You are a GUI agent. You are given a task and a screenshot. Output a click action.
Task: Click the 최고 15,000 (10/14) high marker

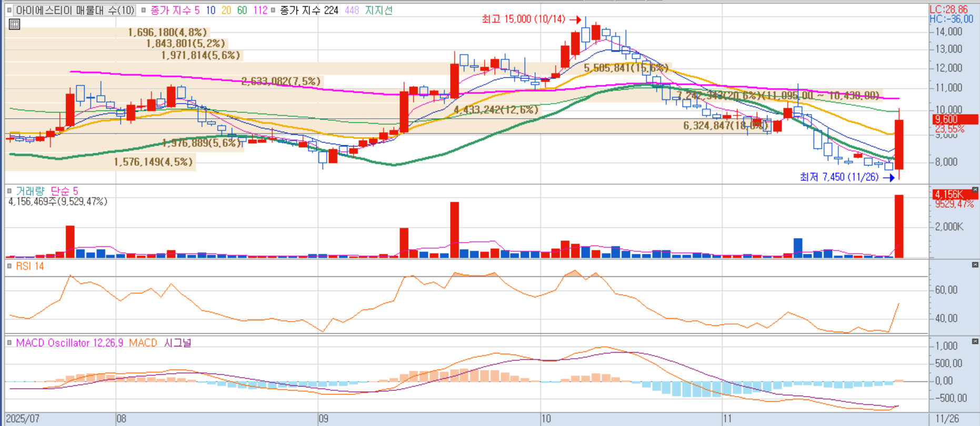pyautogui.click(x=531, y=19)
